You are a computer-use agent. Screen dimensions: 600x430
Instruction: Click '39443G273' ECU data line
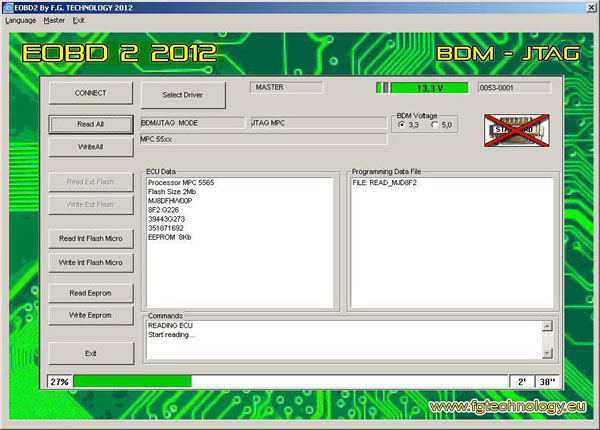tap(166, 219)
